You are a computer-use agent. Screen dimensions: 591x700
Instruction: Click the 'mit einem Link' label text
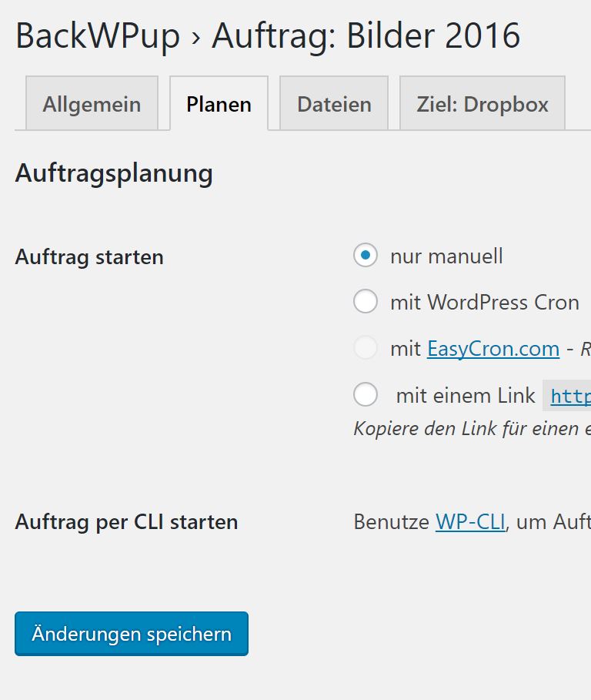click(465, 396)
